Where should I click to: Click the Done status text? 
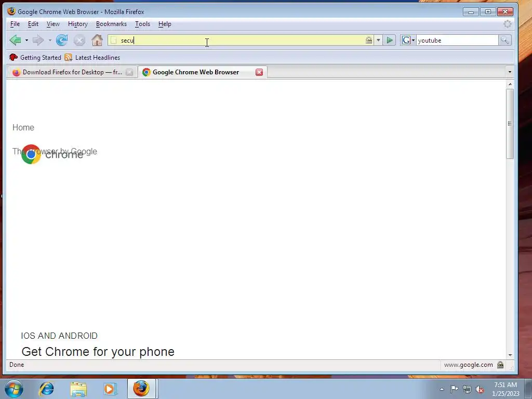coord(17,365)
